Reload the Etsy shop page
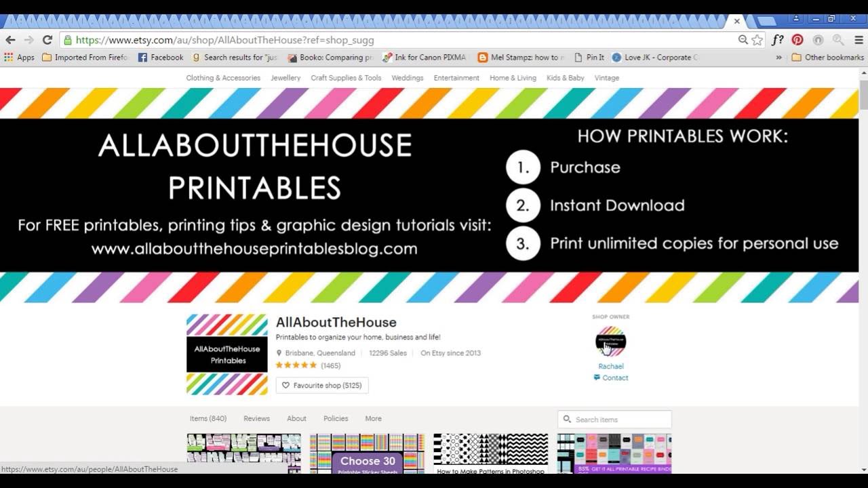 [x=47, y=40]
